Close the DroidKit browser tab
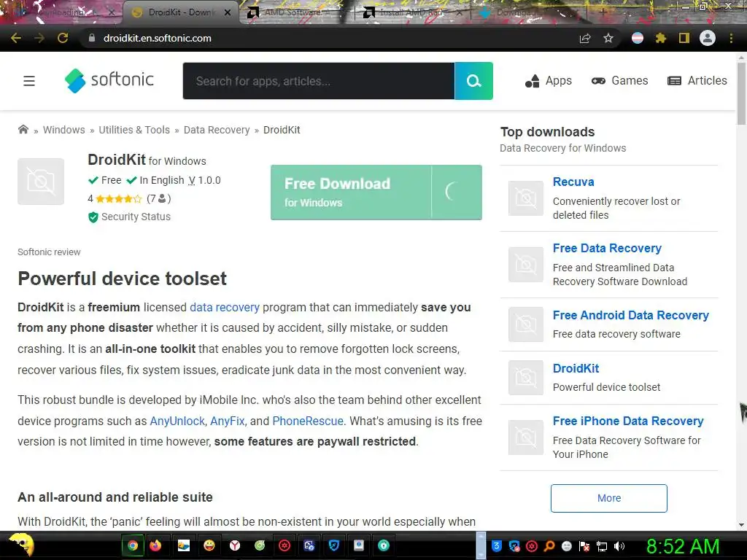The width and height of the screenshot is (747, 560). [x=228, y=12]
